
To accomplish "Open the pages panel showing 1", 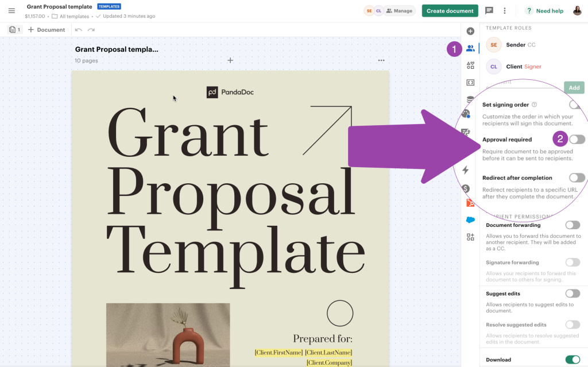I will [15, 30].
